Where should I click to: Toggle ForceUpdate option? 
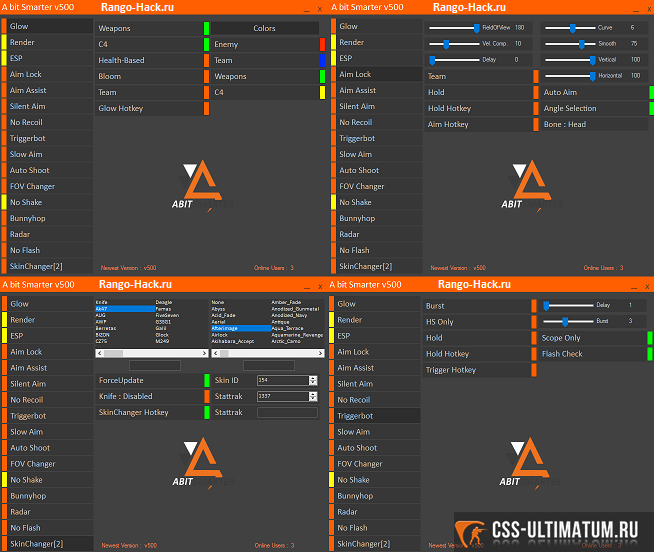coord(152,381)
